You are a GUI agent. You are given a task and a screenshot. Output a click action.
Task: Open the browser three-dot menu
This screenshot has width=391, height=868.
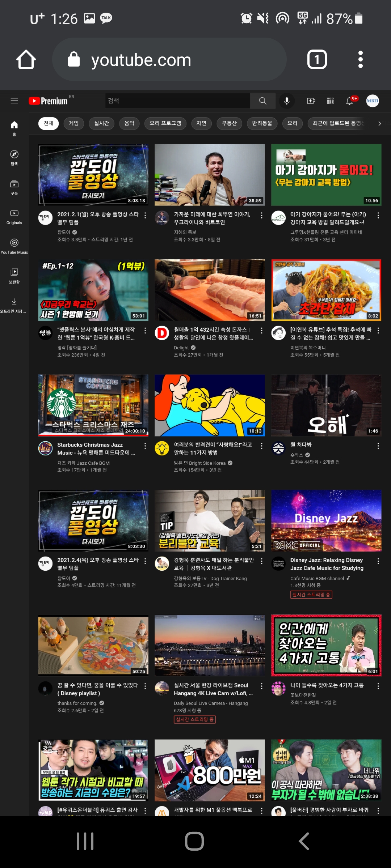(360, 59)
